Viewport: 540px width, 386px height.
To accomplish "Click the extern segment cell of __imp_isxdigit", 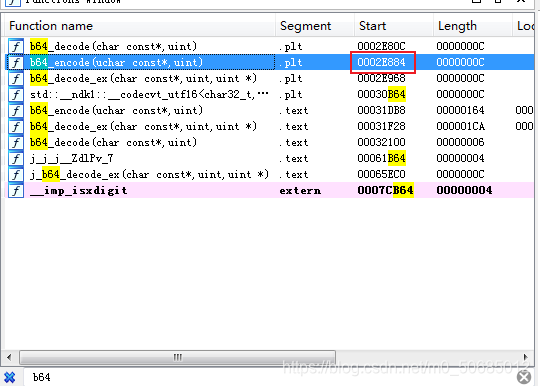I will pyautogui.click(x=300, y=190).
